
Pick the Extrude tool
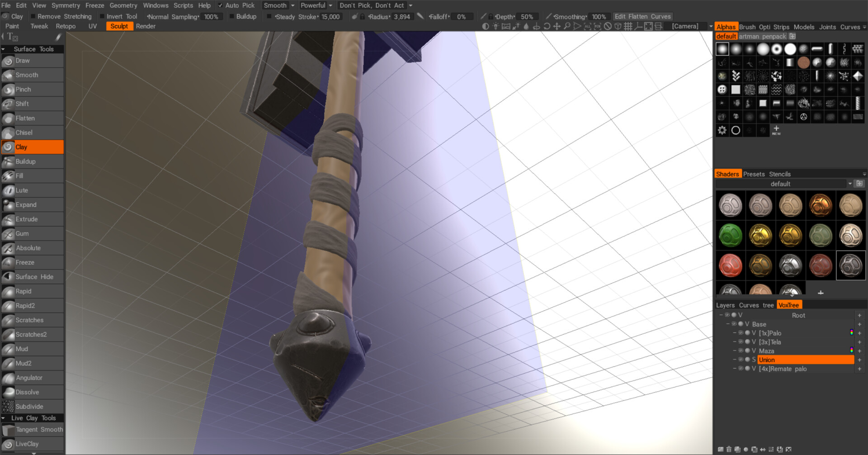(32, 219)
